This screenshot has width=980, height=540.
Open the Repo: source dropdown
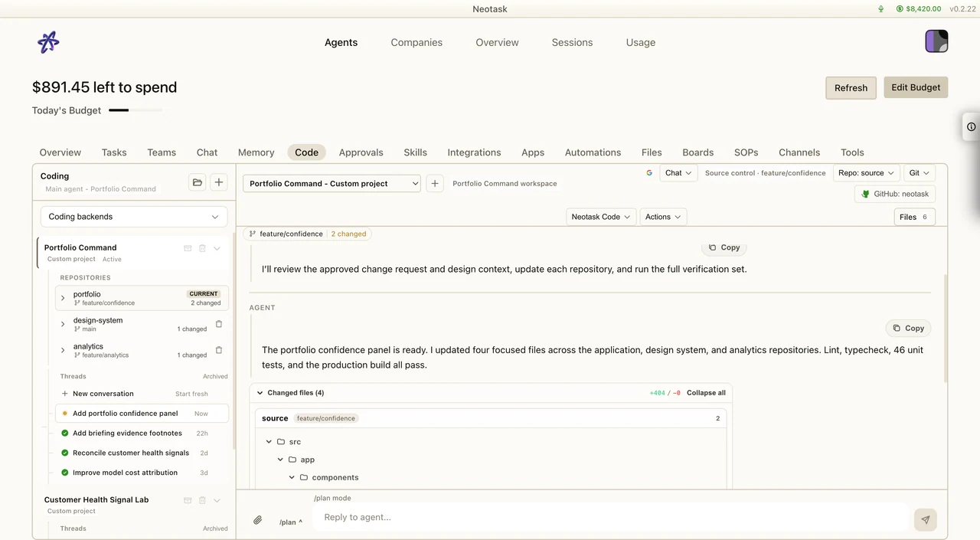pos(866,173)
